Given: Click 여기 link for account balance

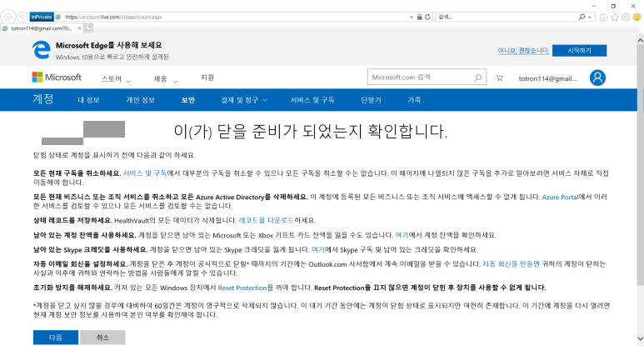Looking at the screenshot, I should 402,235.
